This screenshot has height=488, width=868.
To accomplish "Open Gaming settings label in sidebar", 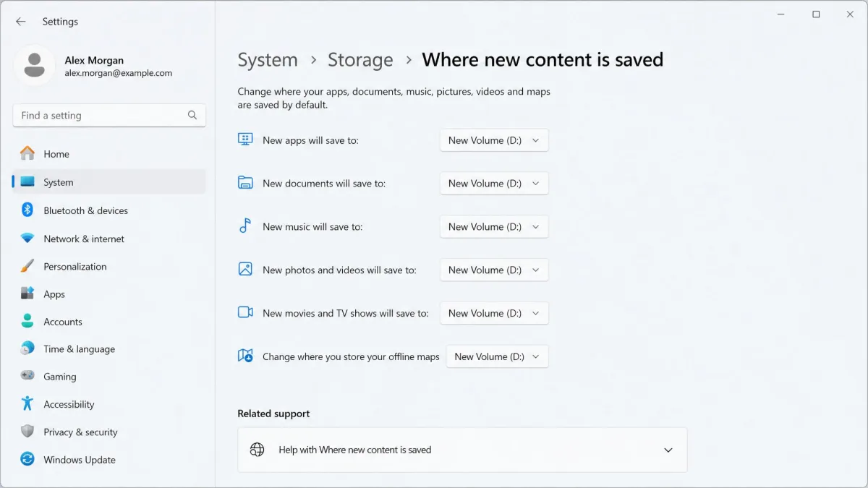I will pos(60,377).
